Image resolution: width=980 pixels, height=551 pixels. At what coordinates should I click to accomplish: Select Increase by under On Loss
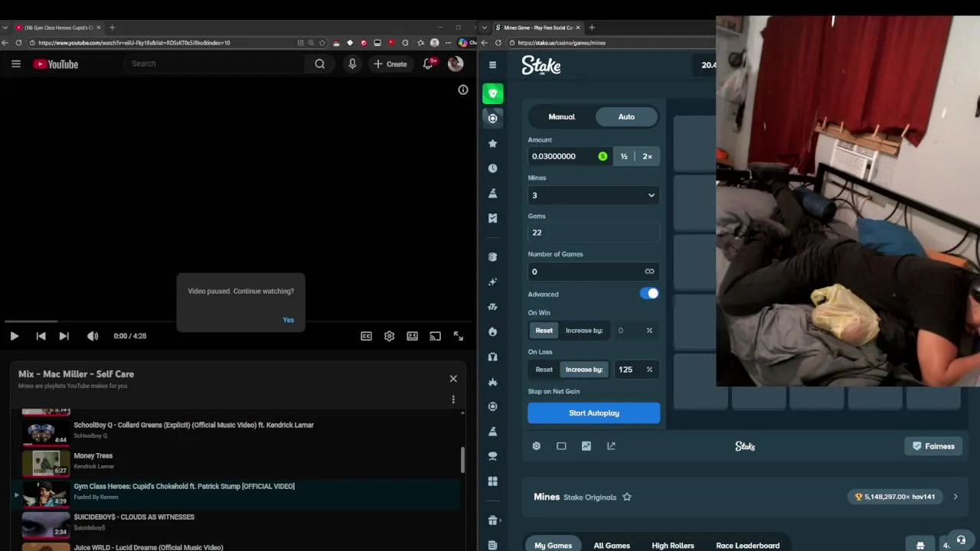584,370
